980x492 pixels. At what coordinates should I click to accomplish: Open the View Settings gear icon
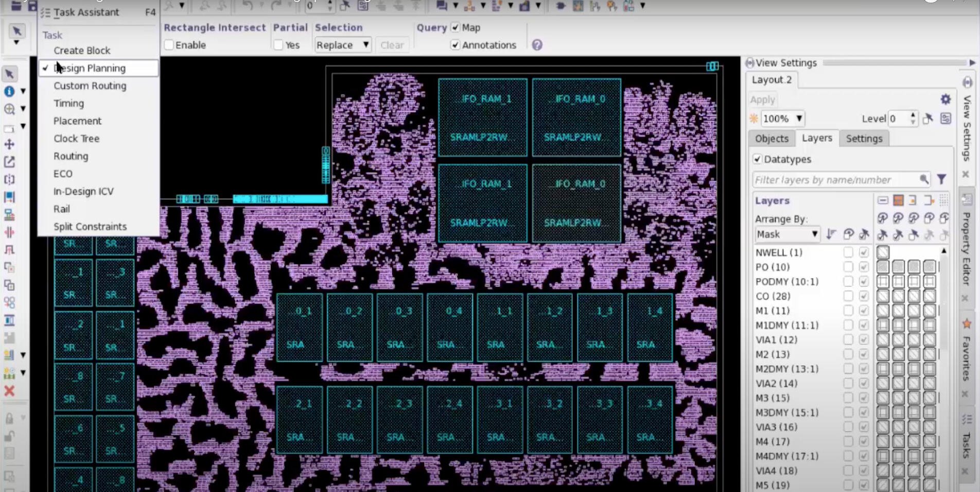click(946, 99)
